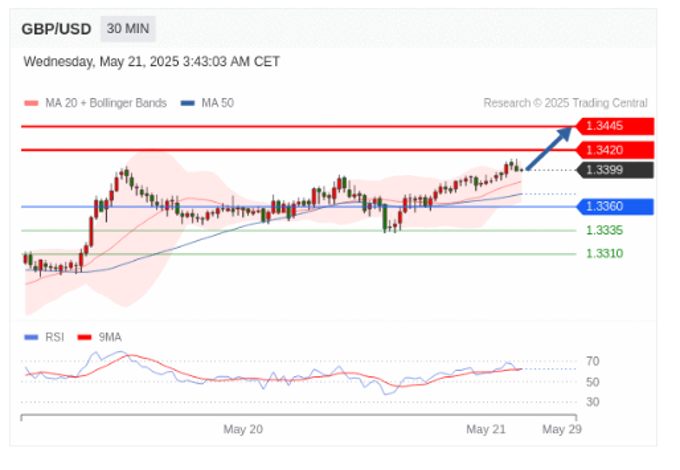The image size is (680, 470).
Task: Click the 9MA legend label
Action: click(x=110, y=337)
